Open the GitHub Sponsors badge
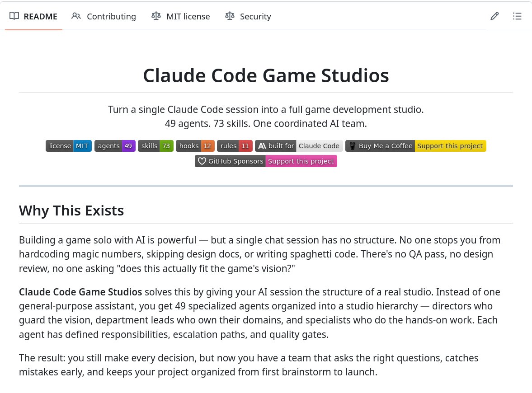This screenshot has width=532, height=393. [266, 161]
